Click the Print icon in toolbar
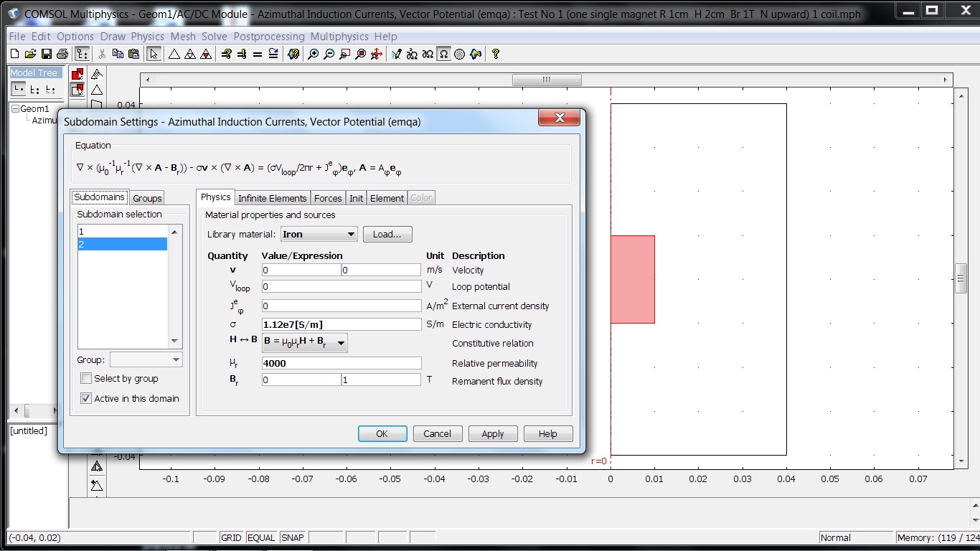Screen dimensions: 980x551 [x=62, y=54]
